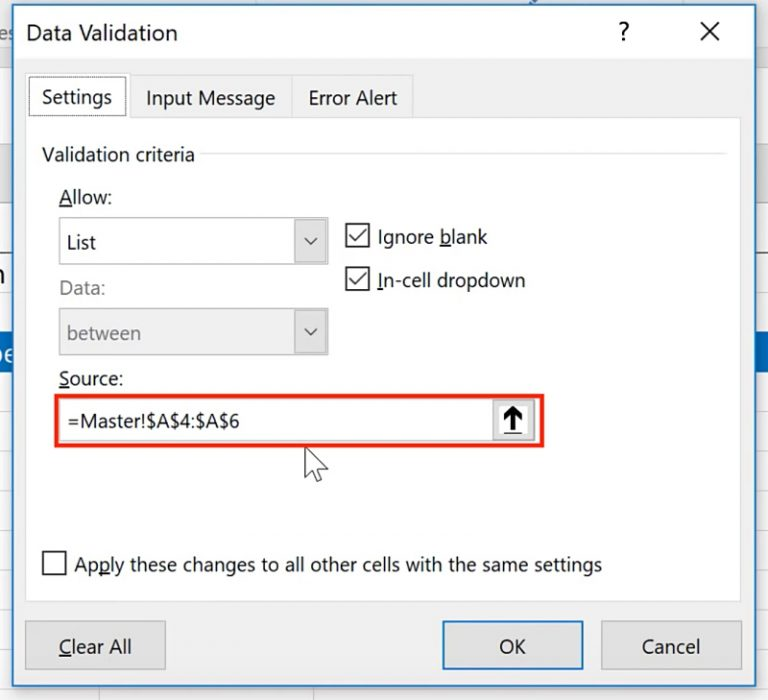Click the Allow: label text
768x700 pixels.
[86, 197]
